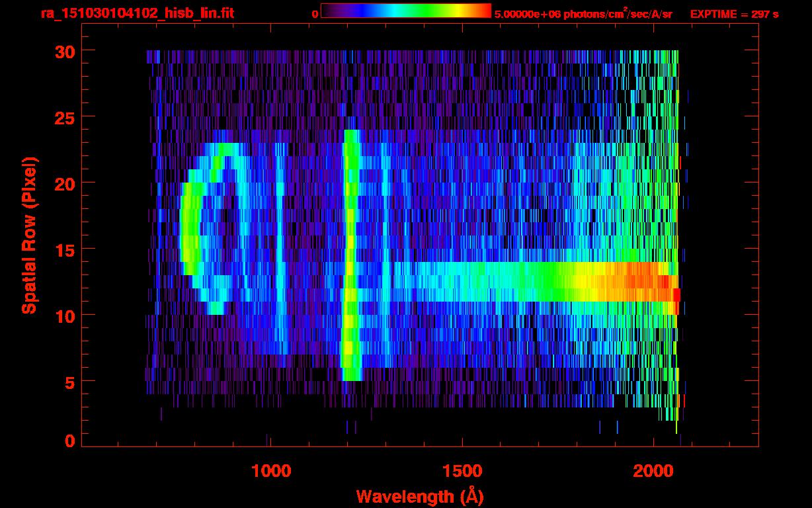Click the EXPTIME = 297 s text

pyautogui.click(x=734, y=14)
